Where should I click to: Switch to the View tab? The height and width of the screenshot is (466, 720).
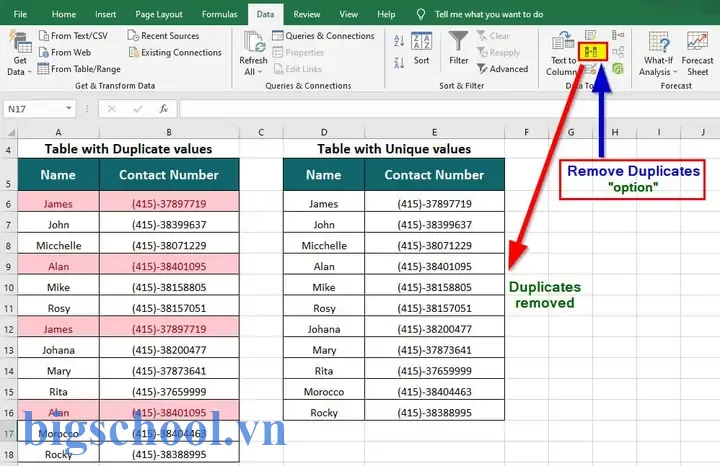(x=349, y=14)
